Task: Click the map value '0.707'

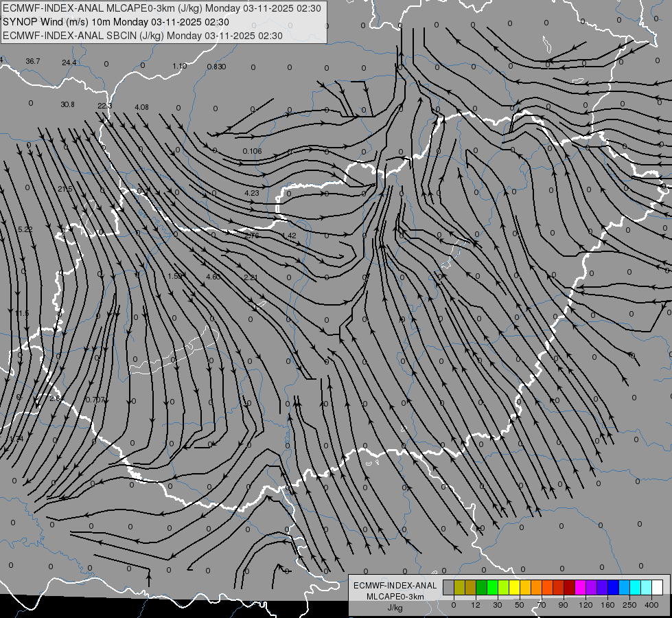Action: click(x=95, y=400)
